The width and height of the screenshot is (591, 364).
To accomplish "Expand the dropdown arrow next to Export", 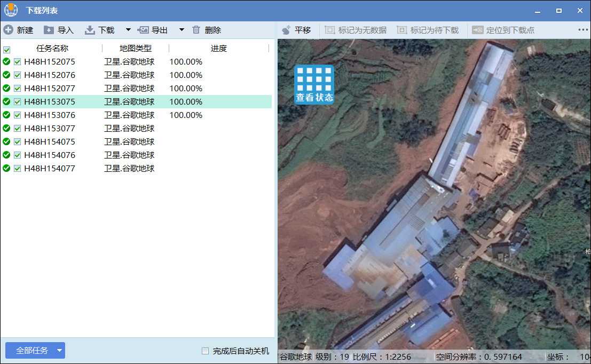I will (182, 30).
